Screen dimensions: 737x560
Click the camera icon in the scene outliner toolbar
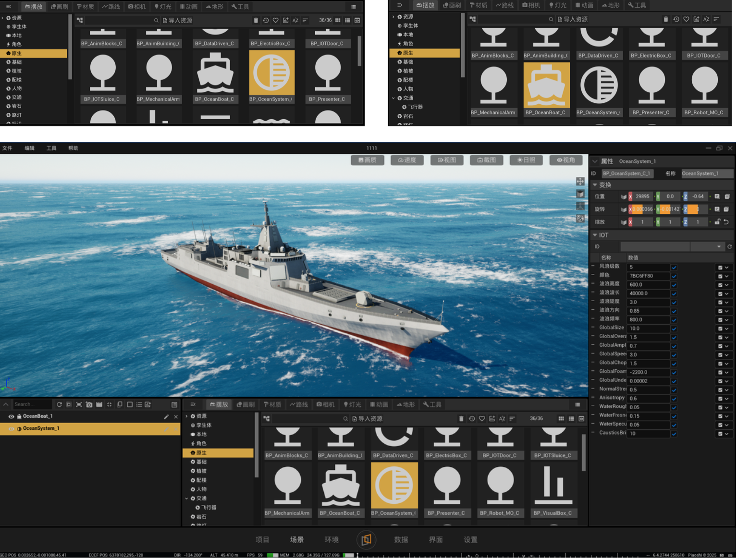click(x=89, y=404)
